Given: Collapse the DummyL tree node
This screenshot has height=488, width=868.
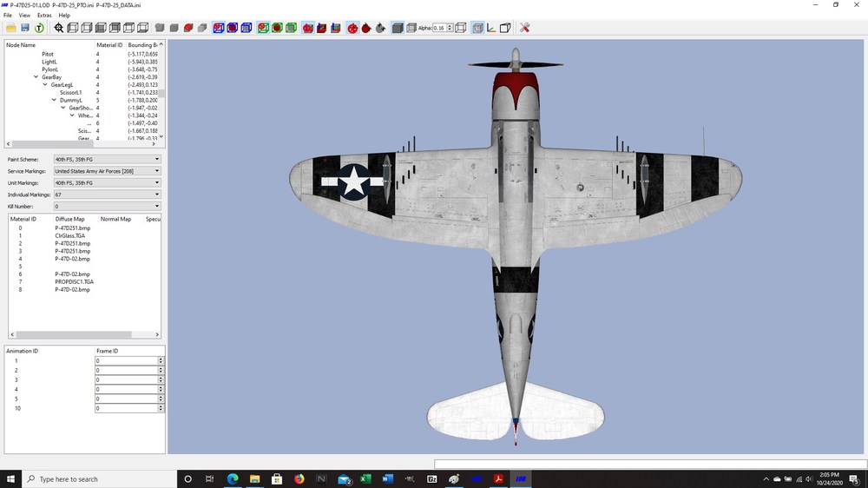Looking at the screenshot, I should (x=54, y=100).
